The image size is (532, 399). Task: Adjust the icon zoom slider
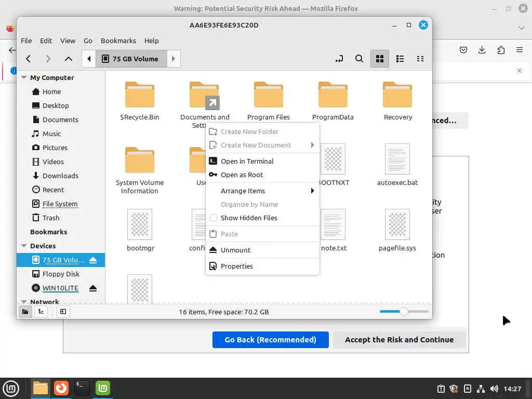coord(404,311)
